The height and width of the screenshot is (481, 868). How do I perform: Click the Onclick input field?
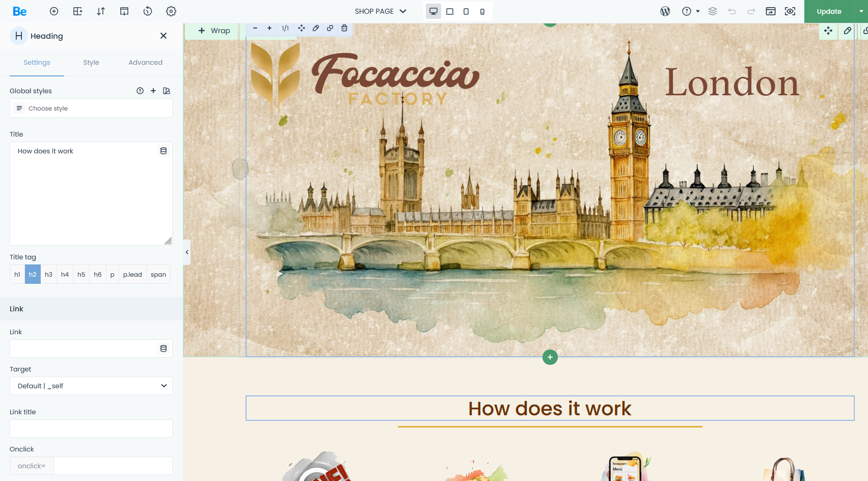113,466
